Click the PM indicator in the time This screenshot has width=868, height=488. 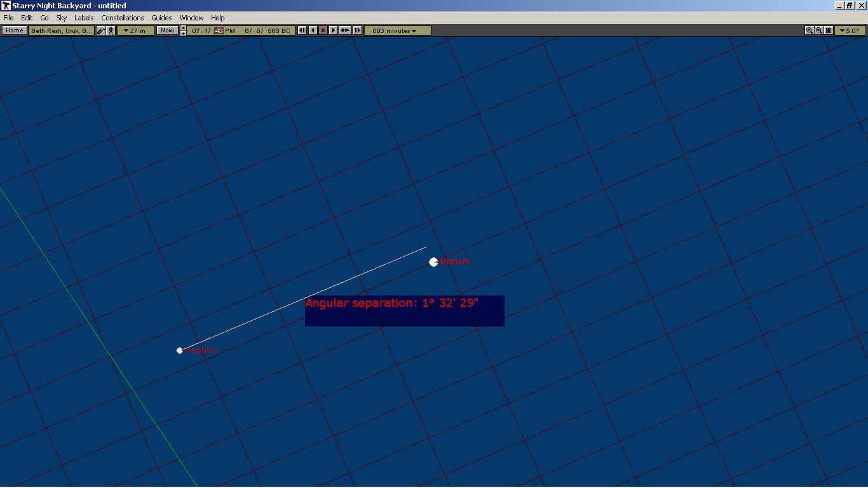tap(229, 30)
